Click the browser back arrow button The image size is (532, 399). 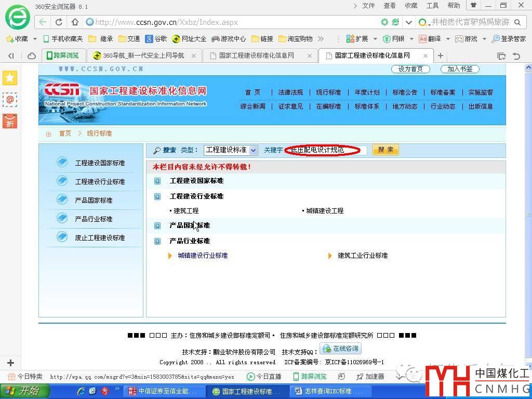click(43, 22)
